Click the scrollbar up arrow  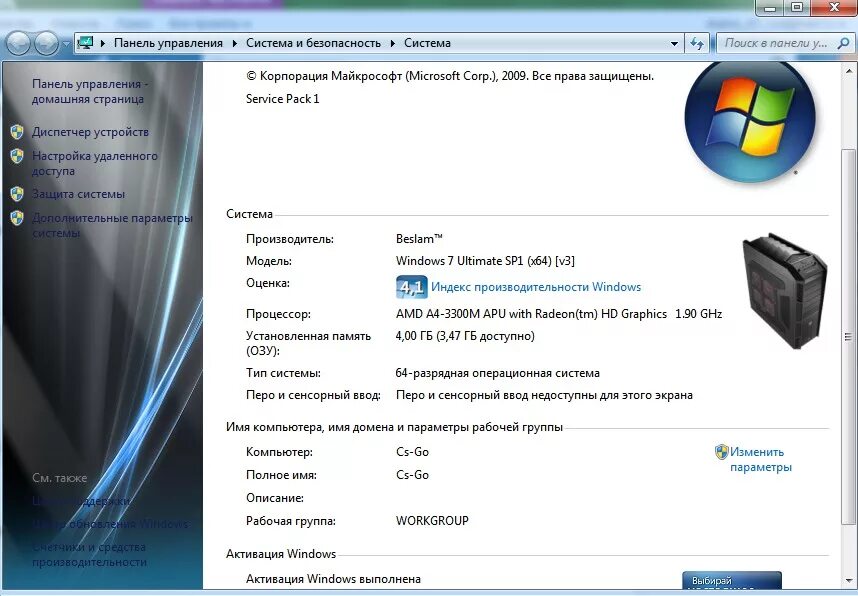849,71
